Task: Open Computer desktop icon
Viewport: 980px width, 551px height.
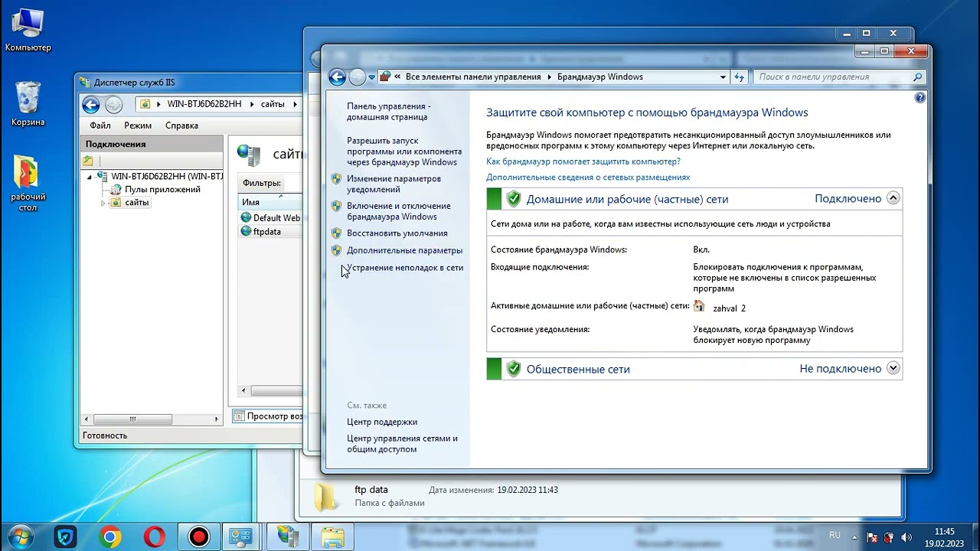Action: point(28,31)
